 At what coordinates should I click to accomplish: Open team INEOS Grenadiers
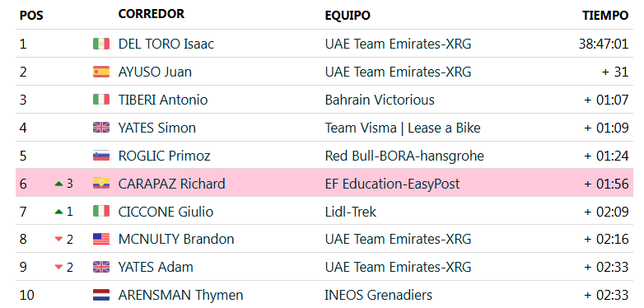[379, 296]
